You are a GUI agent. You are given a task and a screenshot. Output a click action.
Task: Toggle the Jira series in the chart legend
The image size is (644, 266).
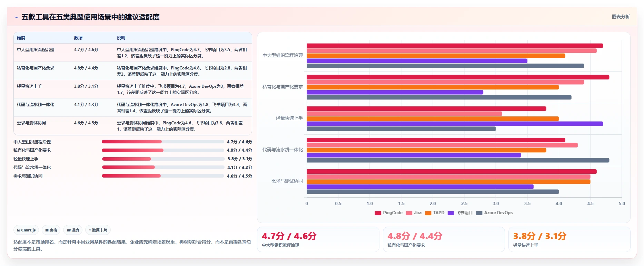click(414, 213)
